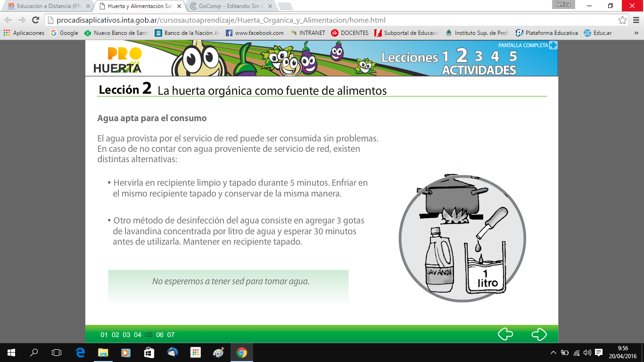This screenshot has width=644, height=362.
Task: Jump to page 01 in the bottom bar
Action: pyautogui.click(x=104, y=335)
